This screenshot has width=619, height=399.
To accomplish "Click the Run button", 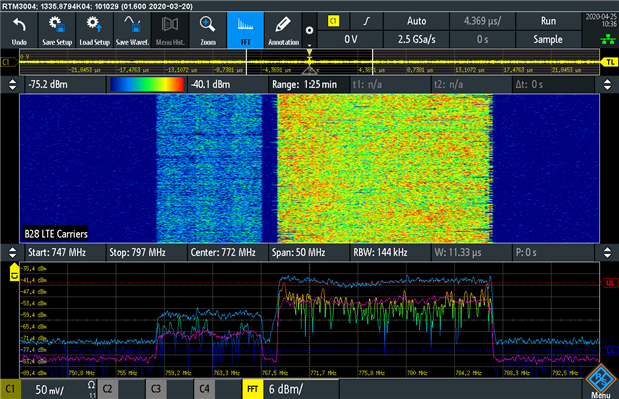I will [548, 21].
